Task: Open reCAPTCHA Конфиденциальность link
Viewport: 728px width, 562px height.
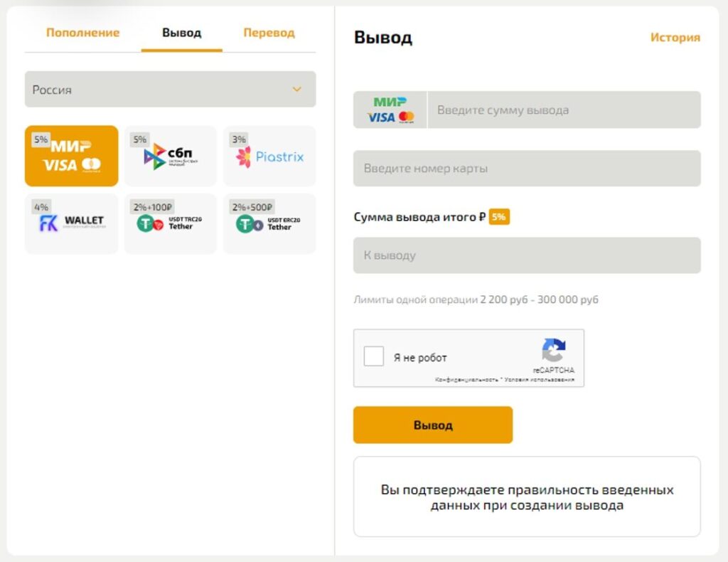Action: [466, 379]
